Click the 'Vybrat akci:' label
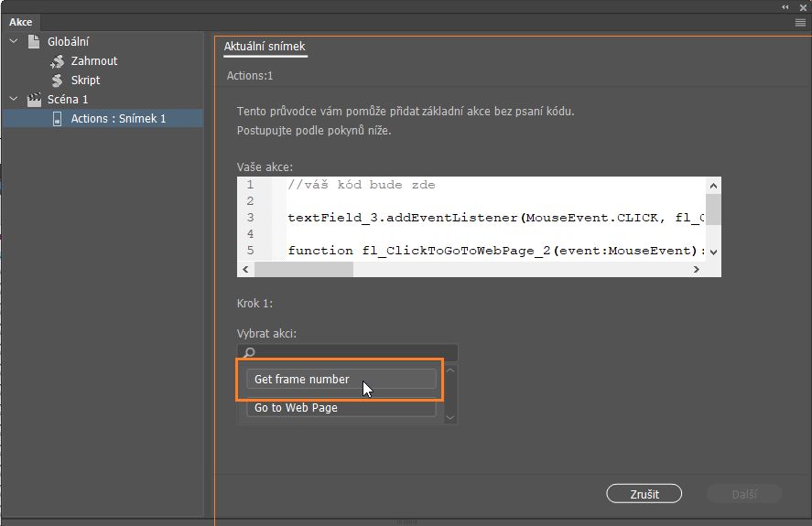The width and height of the screenshot is (812, 526). pos(266,333)
